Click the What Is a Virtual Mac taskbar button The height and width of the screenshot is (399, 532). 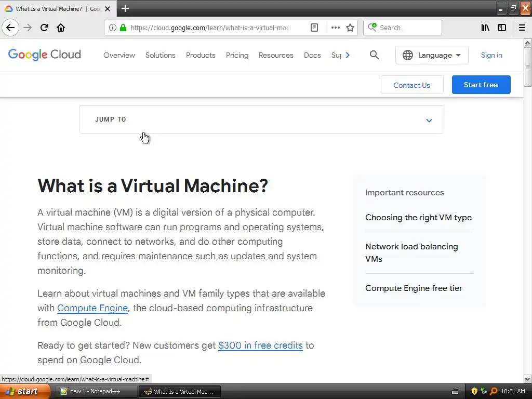180,392
